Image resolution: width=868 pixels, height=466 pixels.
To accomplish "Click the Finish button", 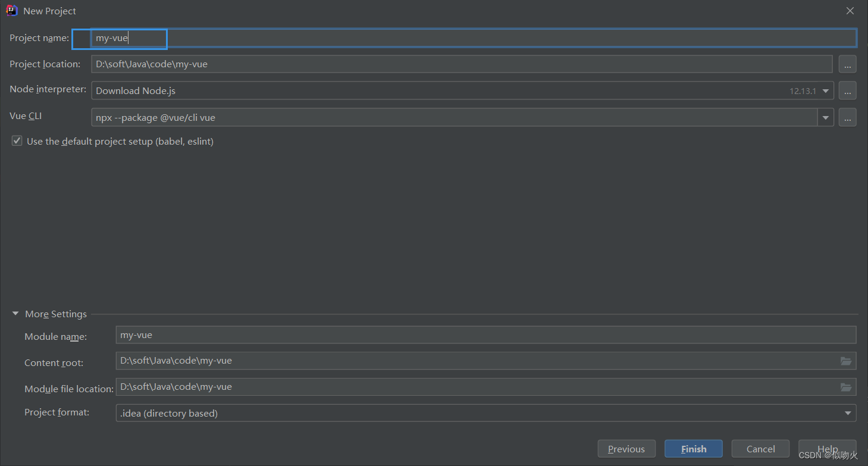I will pyautogui.click(x=694, y=449).
